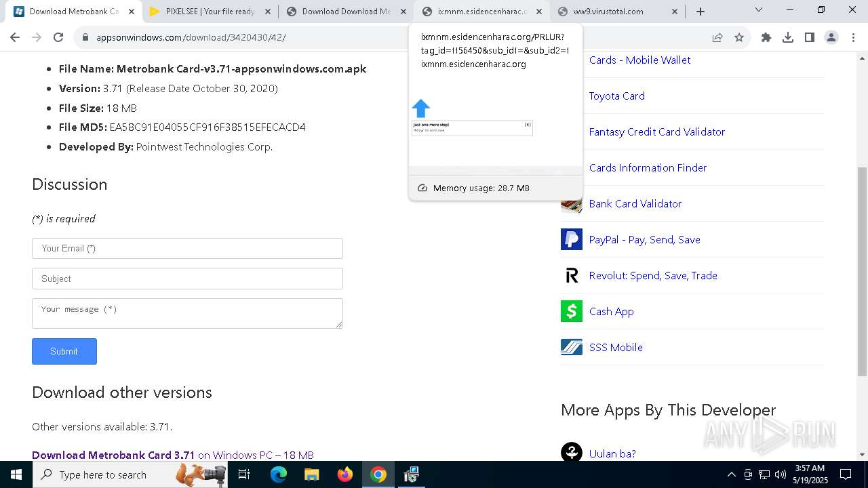The width and height of the screenshot is (868, 488).
Task: Select MD5 hash text EA58C91E04055CF916F38515EFECACD4
Action: pyautogui.click(x=208, y=127)
